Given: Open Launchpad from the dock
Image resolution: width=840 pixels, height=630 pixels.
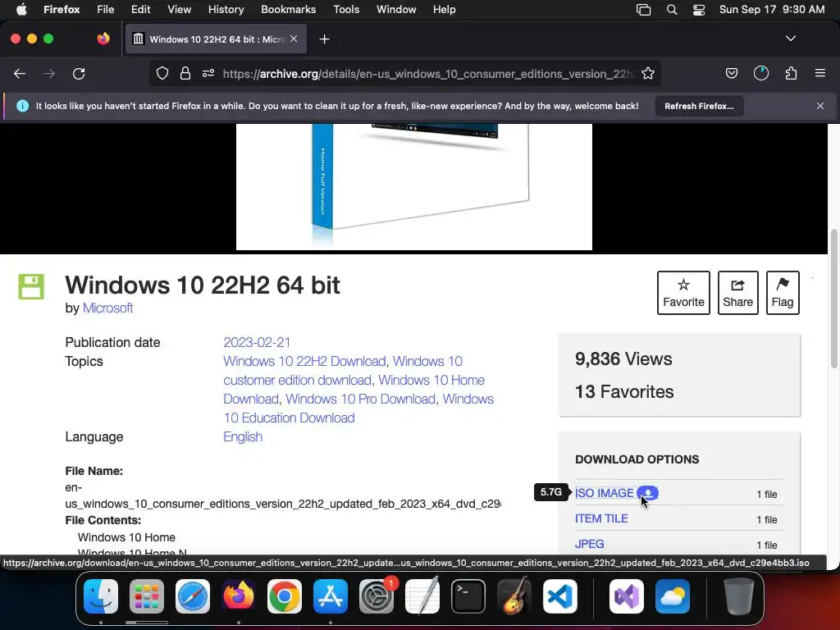Looking at the screenshot, I should coord(147,596).
